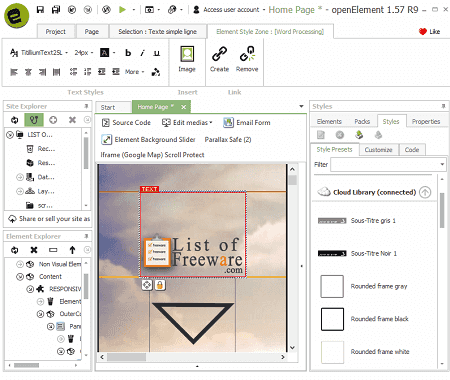Click the Insert Image icon
The width and height of the screenshot is (450, 380).
(187, 54)
